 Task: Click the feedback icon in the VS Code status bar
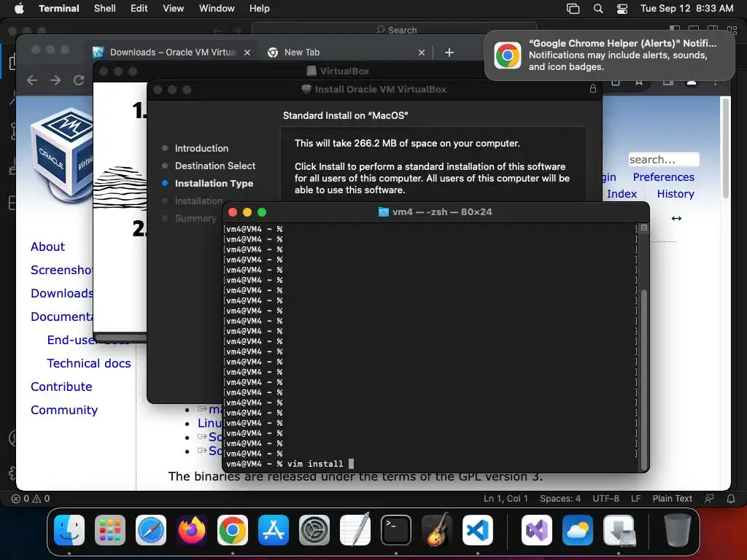pos(709,499)
